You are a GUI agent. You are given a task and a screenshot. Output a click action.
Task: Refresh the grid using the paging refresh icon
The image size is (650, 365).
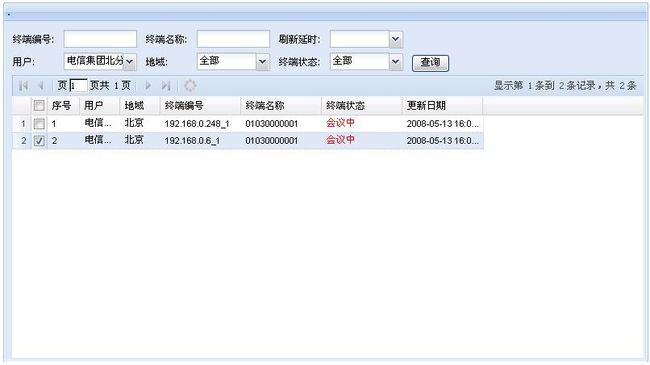(x=190, y=86)
